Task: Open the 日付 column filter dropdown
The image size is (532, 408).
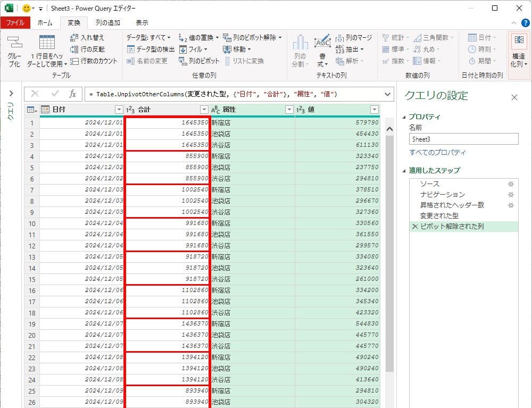Action: [x=119, y=110]
